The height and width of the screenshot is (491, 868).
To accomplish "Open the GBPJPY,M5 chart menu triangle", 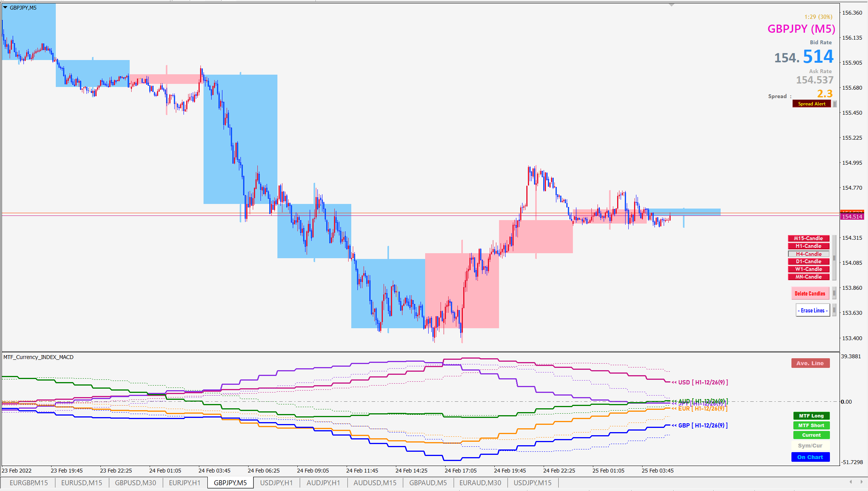I will pos(5,7).
